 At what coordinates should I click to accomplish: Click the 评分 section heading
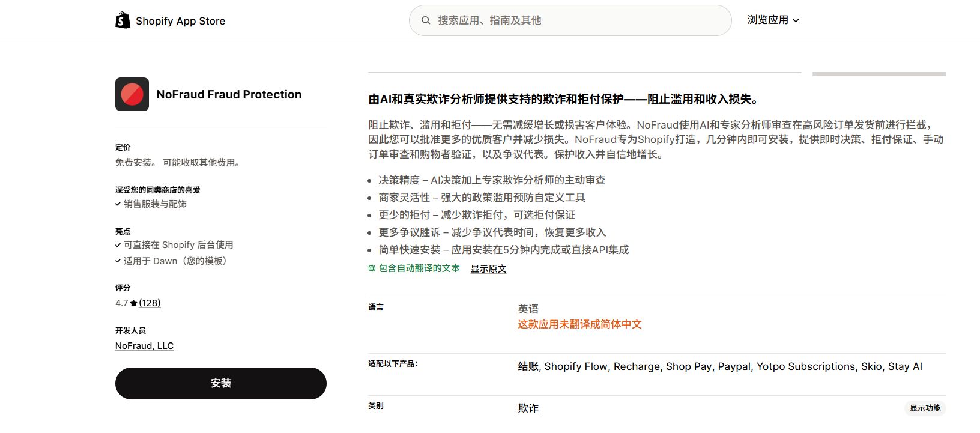(123, 288)
